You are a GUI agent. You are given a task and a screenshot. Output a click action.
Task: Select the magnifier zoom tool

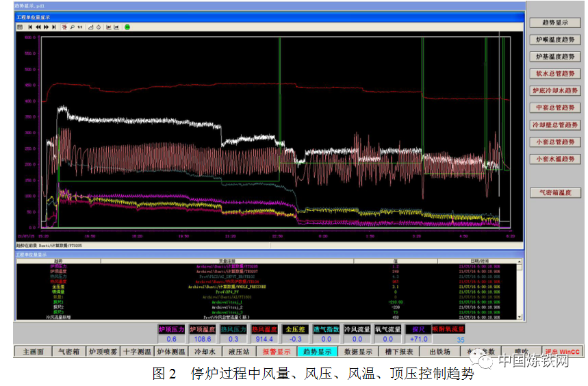[x=72, y=27]
